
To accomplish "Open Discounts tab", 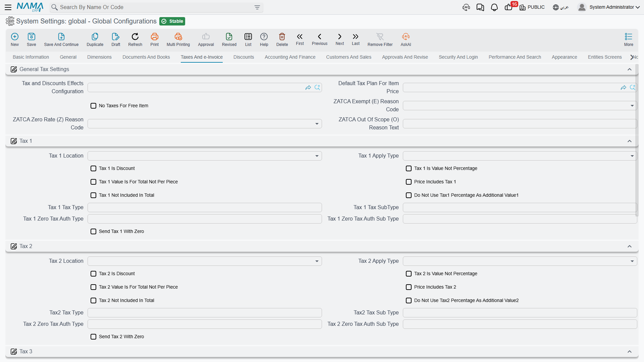I will click(x=244, y=57).
